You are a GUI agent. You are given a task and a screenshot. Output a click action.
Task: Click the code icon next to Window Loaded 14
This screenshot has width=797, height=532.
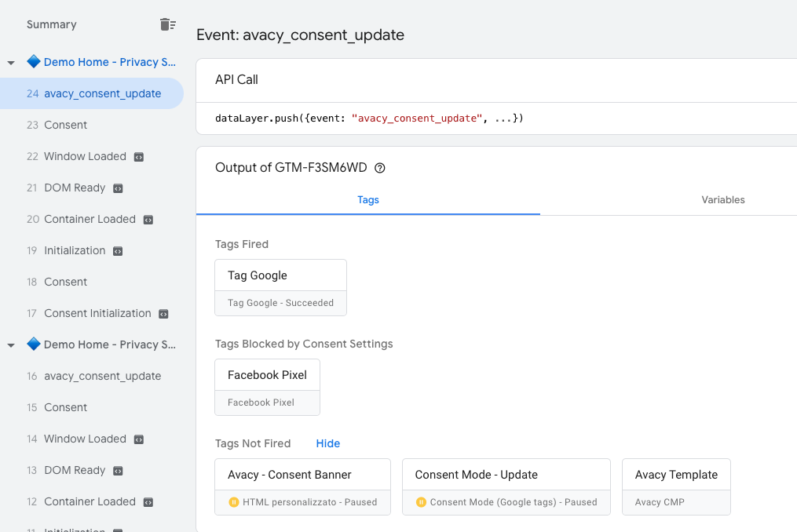pyautogui.click(x=139, y=439)
